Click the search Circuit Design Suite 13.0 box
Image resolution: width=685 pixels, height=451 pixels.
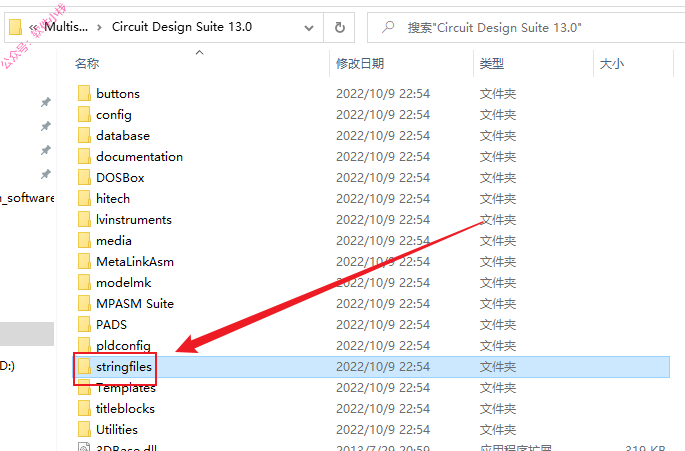point(526,28)
